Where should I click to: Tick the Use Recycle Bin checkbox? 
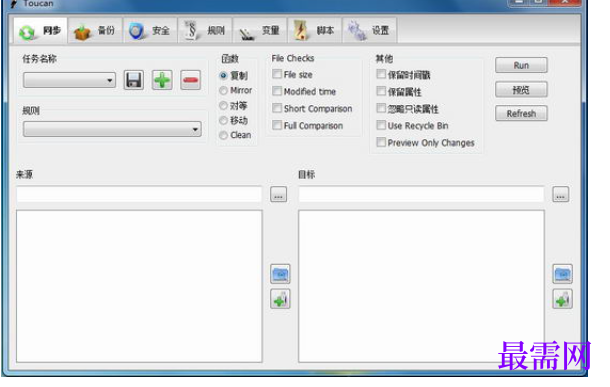[x=381, y=125]
